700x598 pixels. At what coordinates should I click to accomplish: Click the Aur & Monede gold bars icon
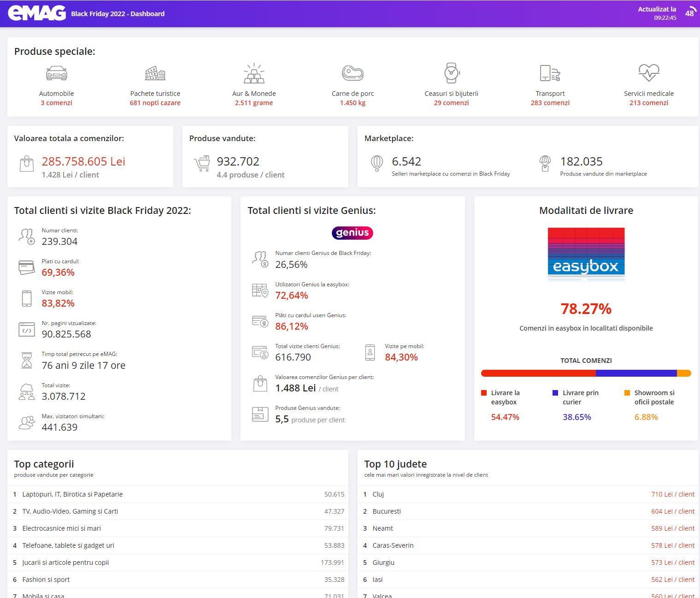254,73
